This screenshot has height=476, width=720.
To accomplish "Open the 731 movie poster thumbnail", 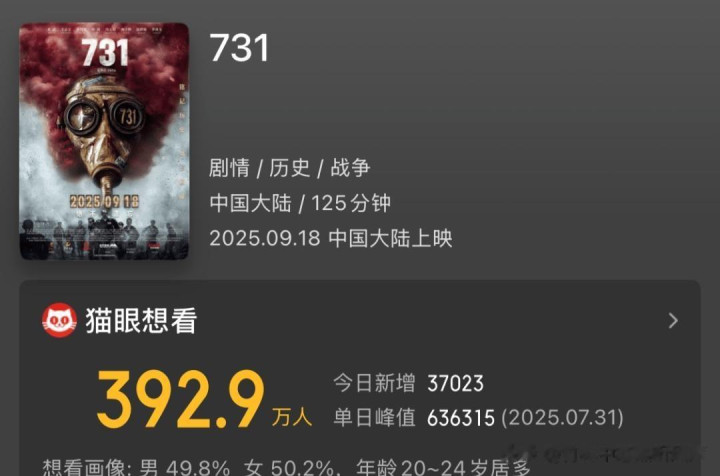I will [104, 141].
